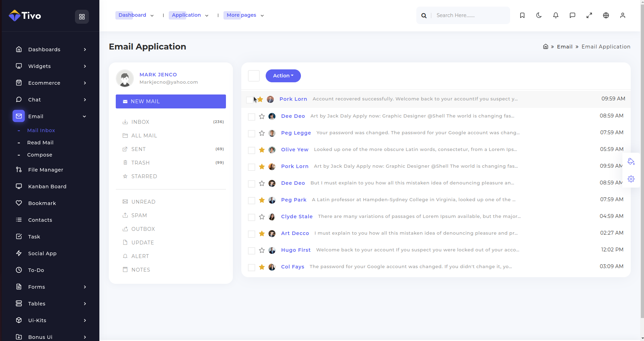Enter fullscreen with the expand arrows icon

(x=589, y=15)
